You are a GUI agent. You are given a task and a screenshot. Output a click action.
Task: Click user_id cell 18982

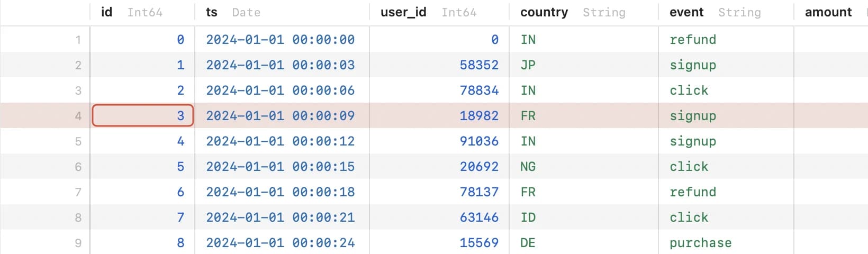point(439,116)
